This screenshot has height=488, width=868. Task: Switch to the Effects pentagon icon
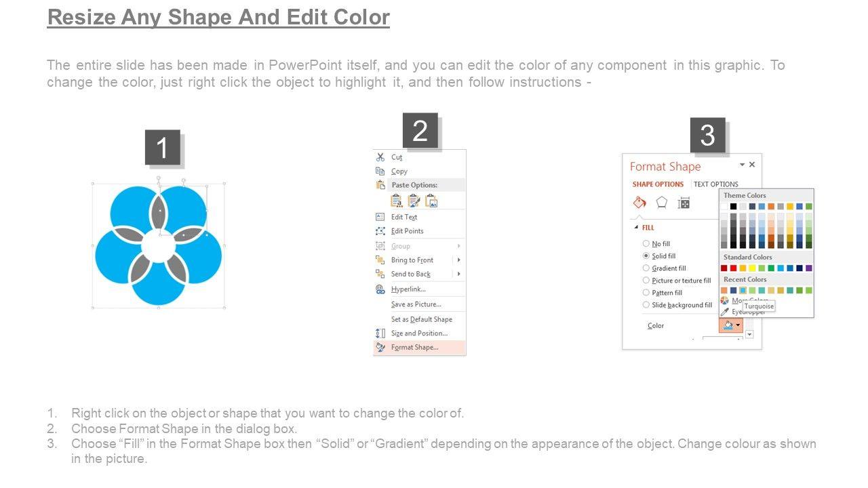point(662,203)
